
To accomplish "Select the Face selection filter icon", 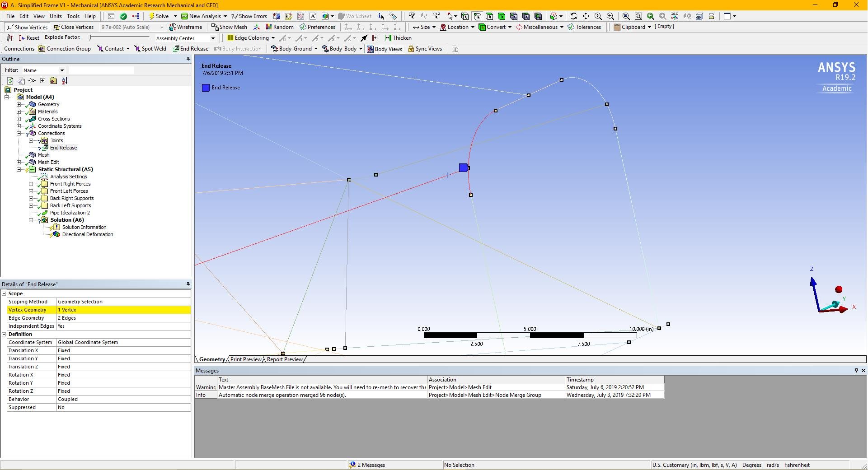I will [489, 16].
